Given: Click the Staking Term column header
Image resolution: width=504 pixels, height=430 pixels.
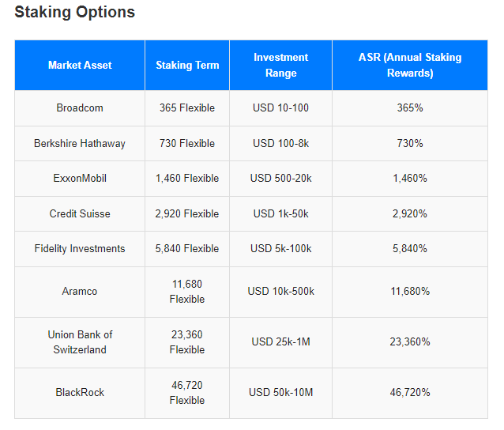Looking at the screenshot, I should click(187, 65).
